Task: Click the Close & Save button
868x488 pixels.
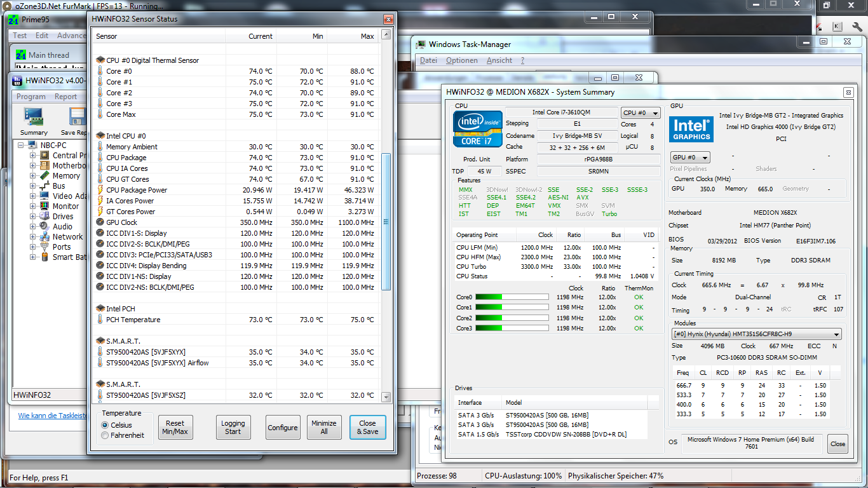Action: point(367,428)
